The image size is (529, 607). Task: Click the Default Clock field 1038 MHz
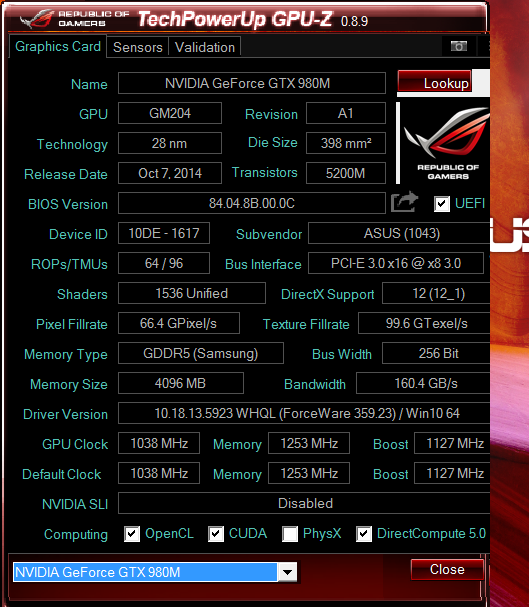click(159, 473)
